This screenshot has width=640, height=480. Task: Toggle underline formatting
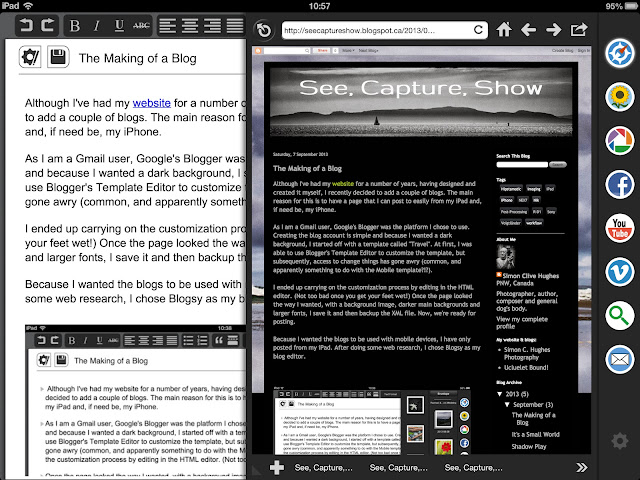tap(119, 26)
